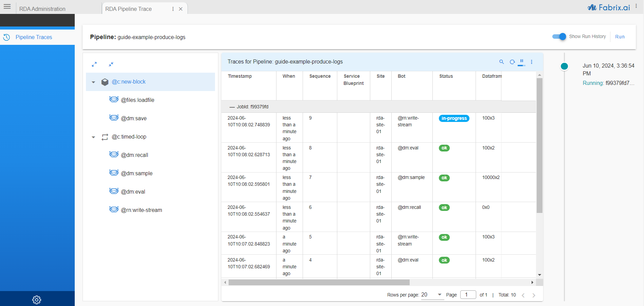Expand all nodes in the pipeline tree
The image size is (644, 306).
(x=94, y=64)
